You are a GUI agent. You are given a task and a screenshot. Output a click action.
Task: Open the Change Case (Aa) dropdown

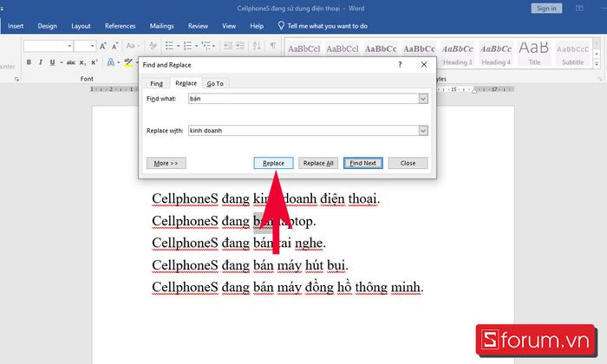click(133, 46)
